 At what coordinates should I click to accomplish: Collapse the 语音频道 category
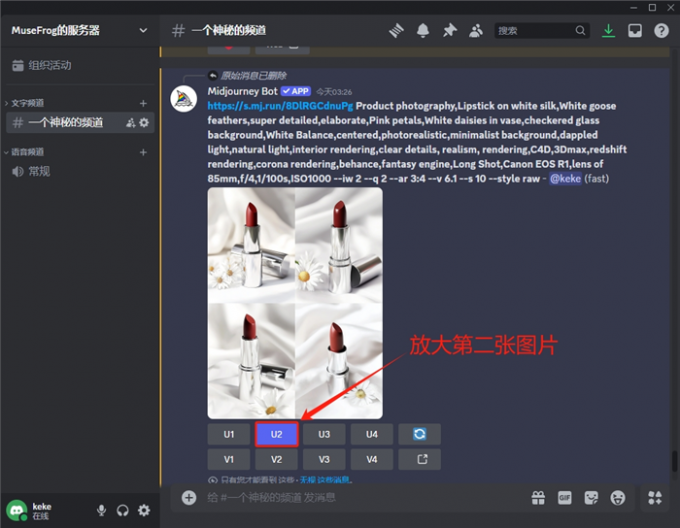(25, 152)
